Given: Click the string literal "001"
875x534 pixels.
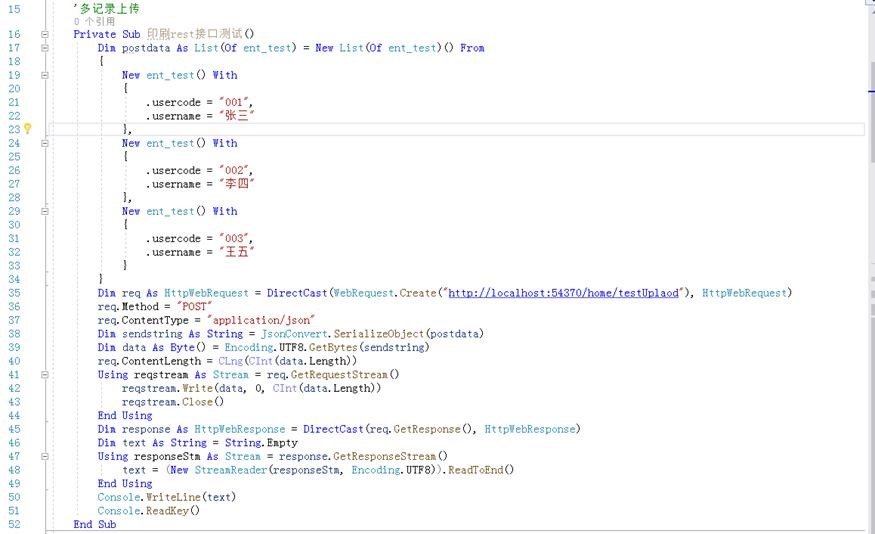Looking at the screenshot, I should point(234,102).
